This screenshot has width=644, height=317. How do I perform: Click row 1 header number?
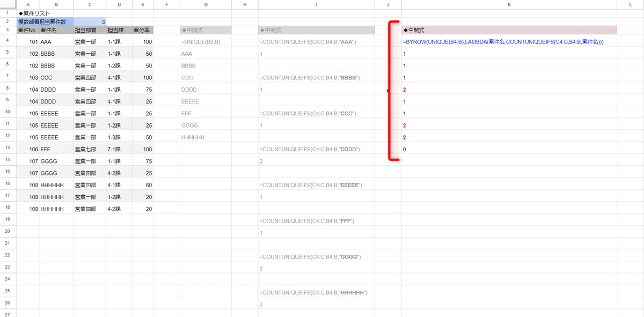(x=8, y=13)
